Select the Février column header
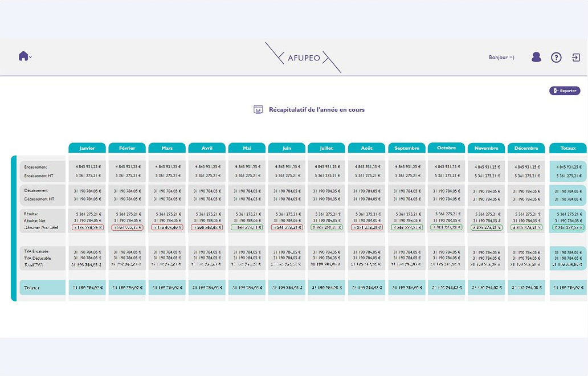This screenshot has height=376, width=588. (127, 148)
